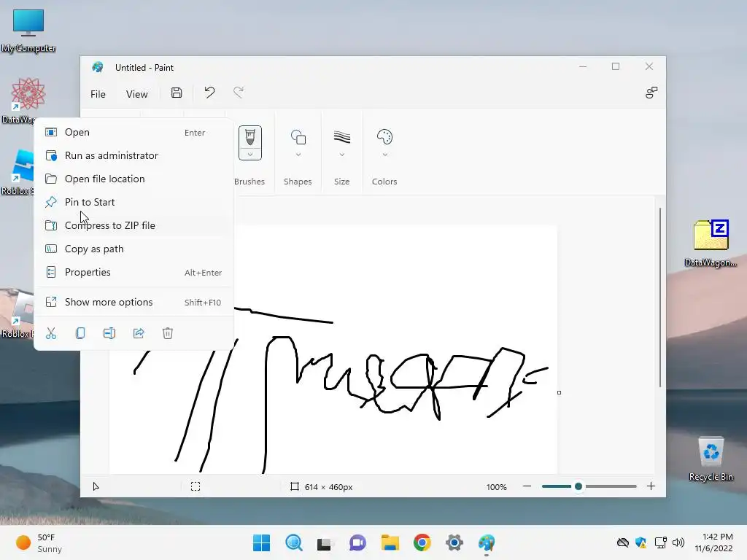Viewport: 747px width, 560px height.
Task: Choose Run as administrator
Action: pyautogui.click(x=134, y=156)
